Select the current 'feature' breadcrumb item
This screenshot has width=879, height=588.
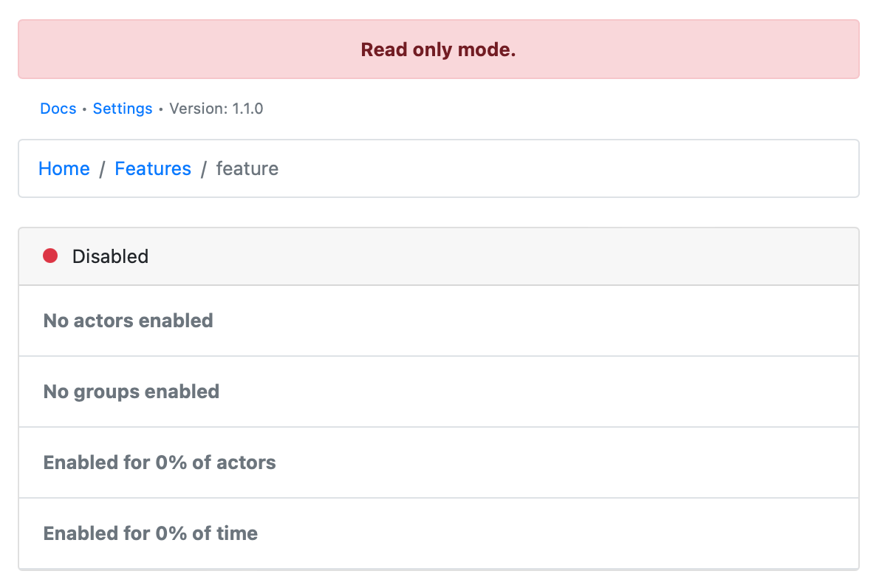coord(247,168)
